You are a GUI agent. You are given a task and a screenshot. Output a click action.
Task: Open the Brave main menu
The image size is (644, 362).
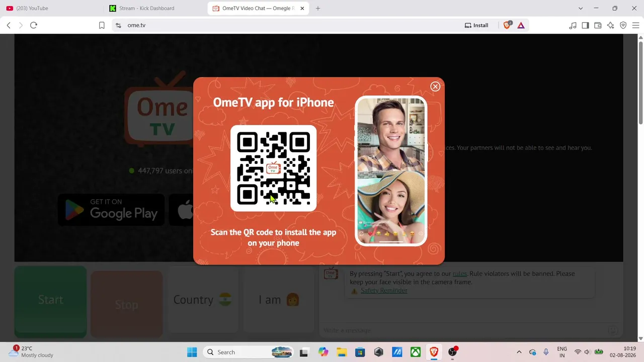tap(636, 25)
